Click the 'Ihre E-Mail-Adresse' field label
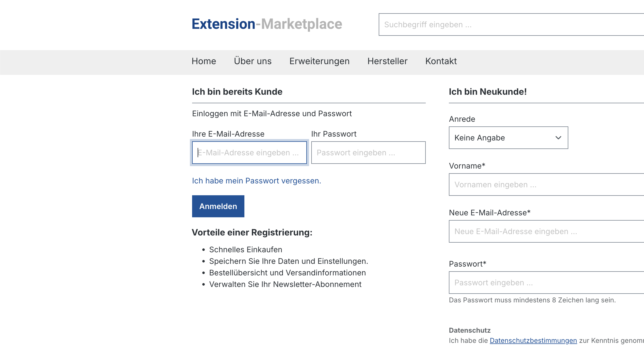 (228, 134)
